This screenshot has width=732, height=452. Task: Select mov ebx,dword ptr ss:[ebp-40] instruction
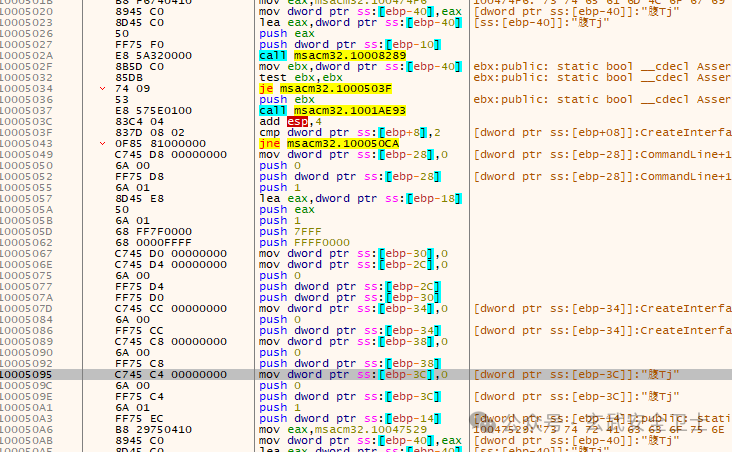coord(360,67)
